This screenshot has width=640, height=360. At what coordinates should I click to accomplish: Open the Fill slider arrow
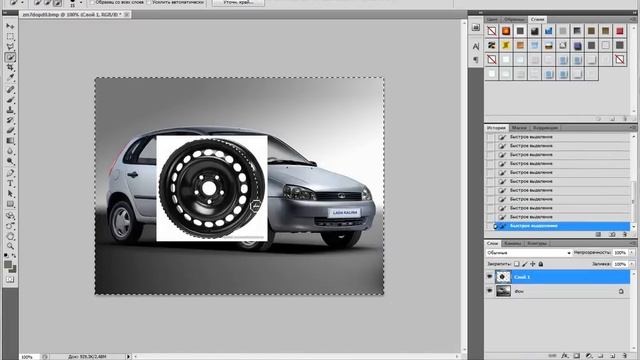pos(631,264)
